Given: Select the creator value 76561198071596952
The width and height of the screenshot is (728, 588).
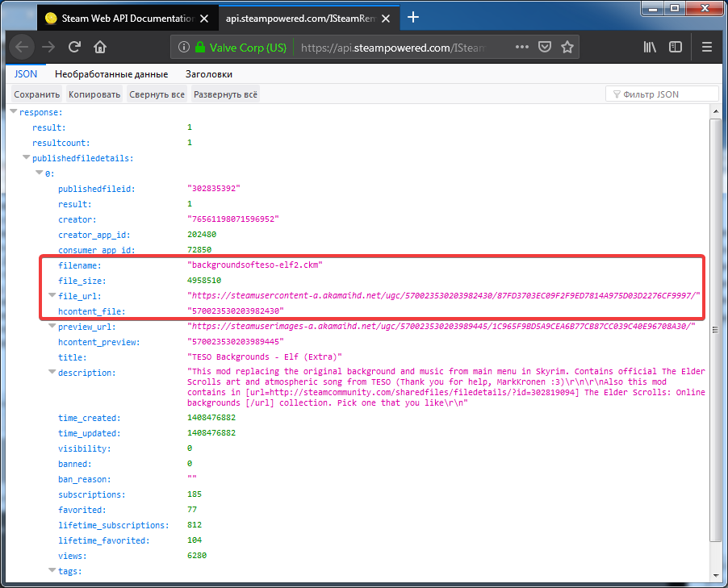Looking at the screenshot, I should 233,219.
